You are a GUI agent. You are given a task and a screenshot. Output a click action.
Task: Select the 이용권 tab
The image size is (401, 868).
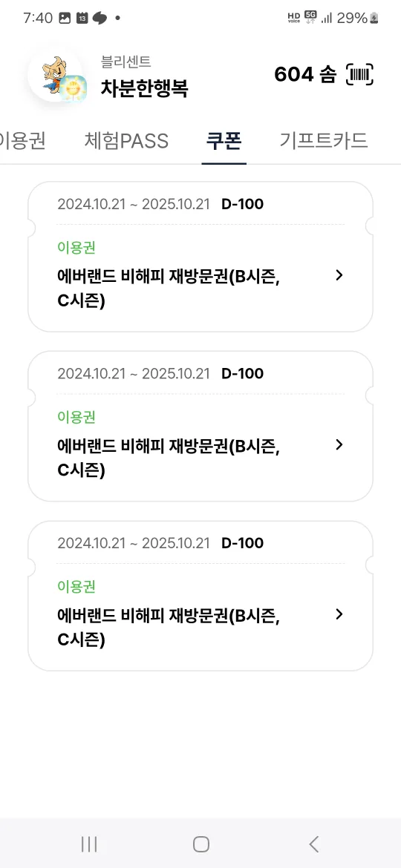pyautogui.click(x=22, y=141)
